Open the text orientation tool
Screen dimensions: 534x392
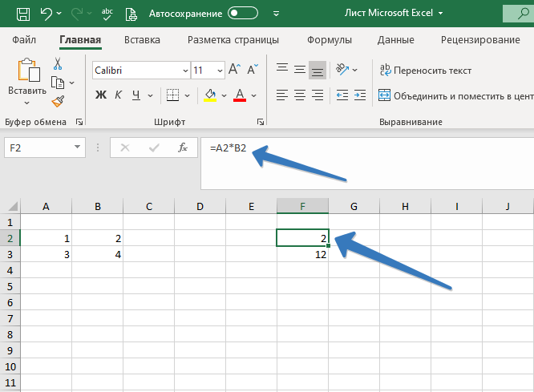[342, 70]
